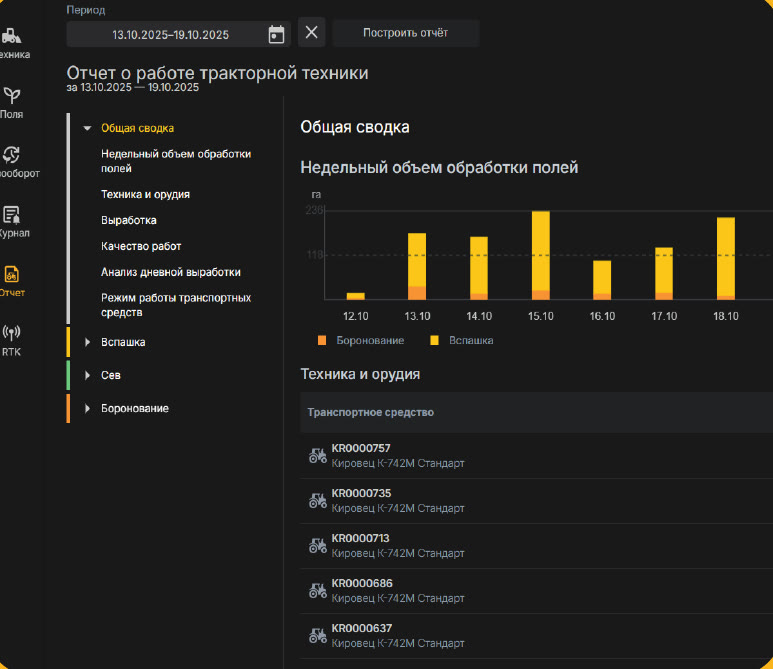Screen dimensions: 773x669
Task: Go to Недельный объем обработки полей item
Action: [176, 161]
